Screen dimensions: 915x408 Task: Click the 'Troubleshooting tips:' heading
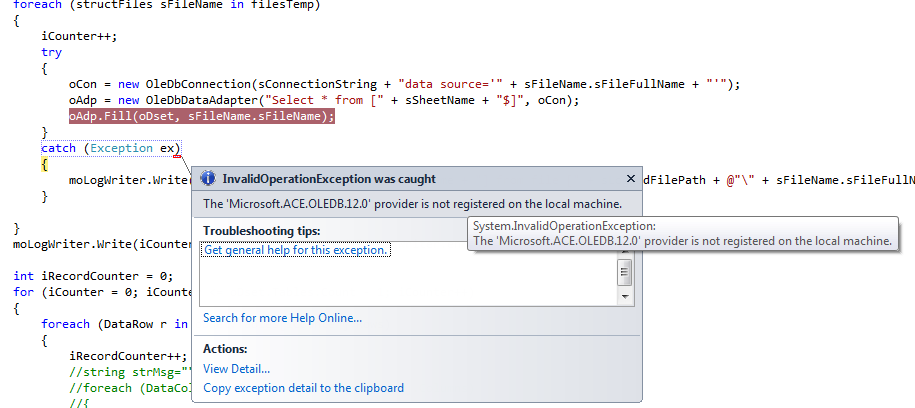(261, 231)
